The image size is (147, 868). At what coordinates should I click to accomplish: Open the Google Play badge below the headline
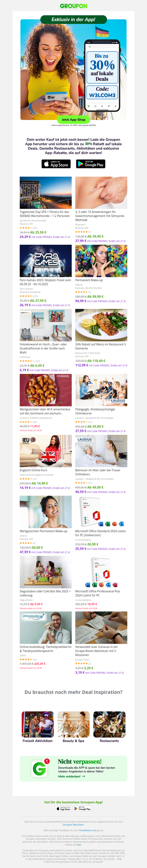pos(91,164)
